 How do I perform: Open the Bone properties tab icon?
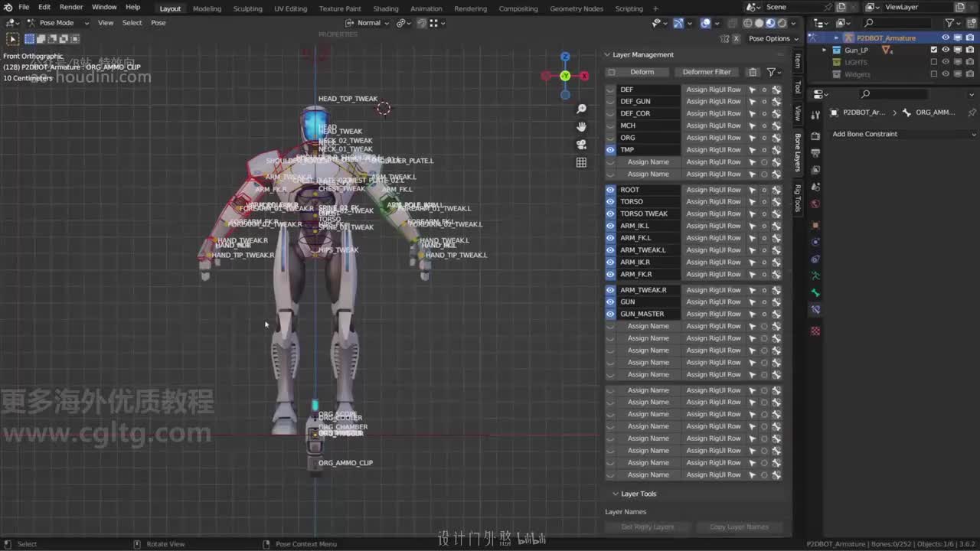click(x=815, y=292)
